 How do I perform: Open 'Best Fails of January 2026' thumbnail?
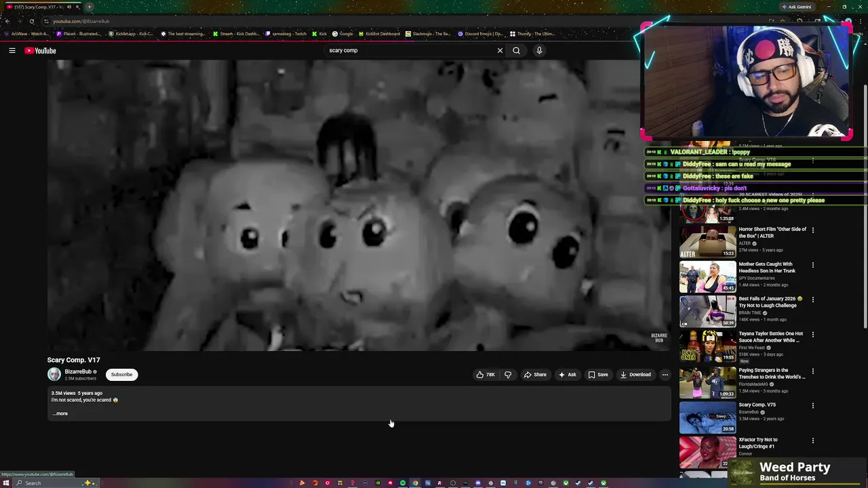(x=707, y=311)
